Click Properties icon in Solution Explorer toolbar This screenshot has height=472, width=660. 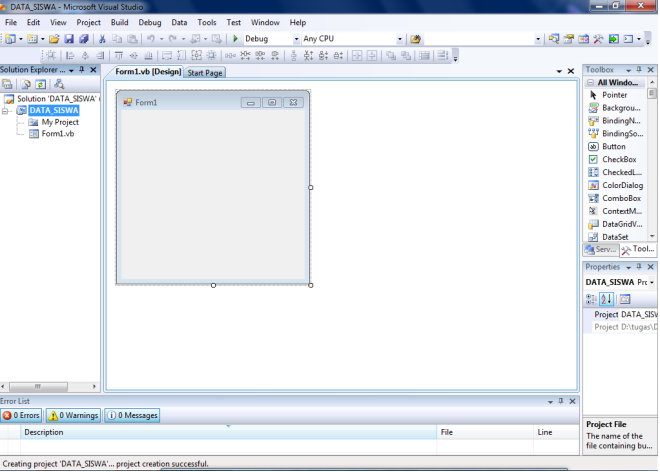point(7,84)
